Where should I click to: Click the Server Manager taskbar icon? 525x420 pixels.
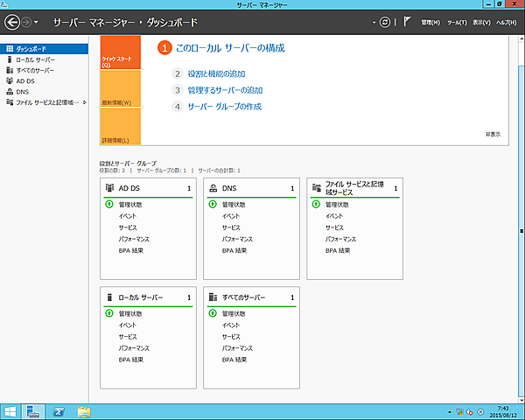33,412
